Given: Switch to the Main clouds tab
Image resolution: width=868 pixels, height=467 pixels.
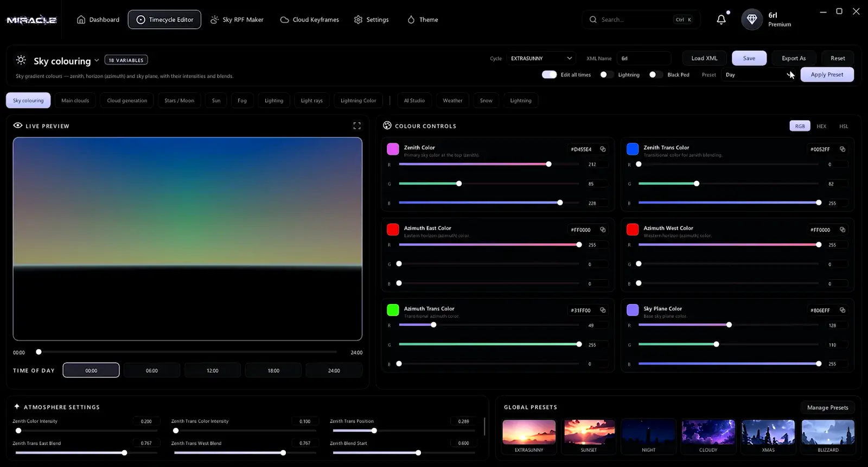Looking at the screenshot, I should pyautogui.click(x=75, y=100).
